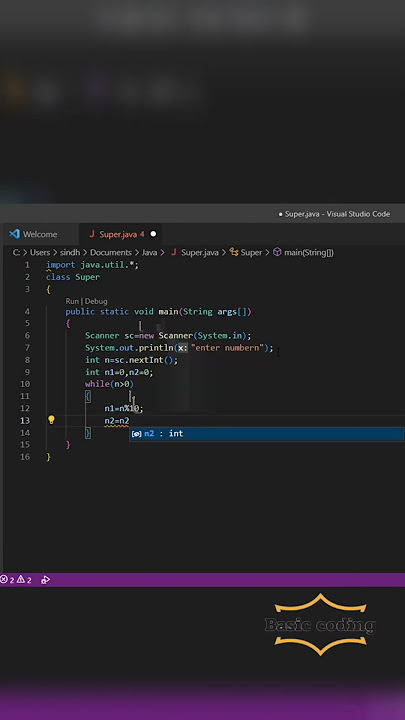Click the lightbulb quick-fix icon on line 13
The width and height of the screenshot is (405, 720).
(51, 419)
